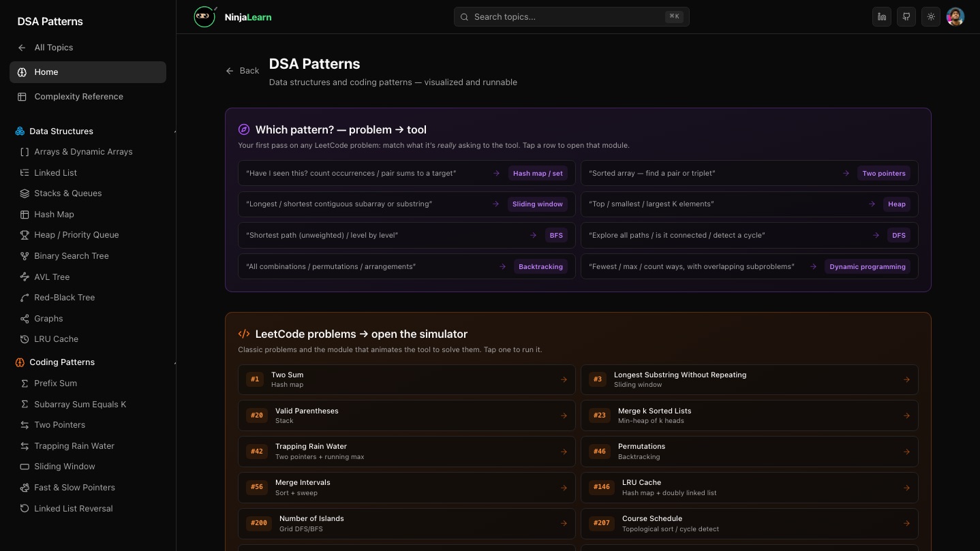
Task: Open the LinkedIn profile icon
Action: click(x=882, y=17)
